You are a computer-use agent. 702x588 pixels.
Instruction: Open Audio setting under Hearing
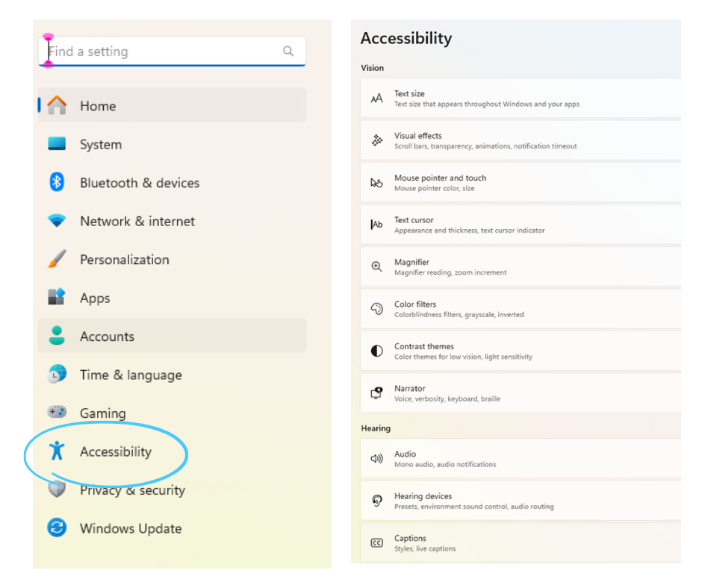(x=521, y=459)
